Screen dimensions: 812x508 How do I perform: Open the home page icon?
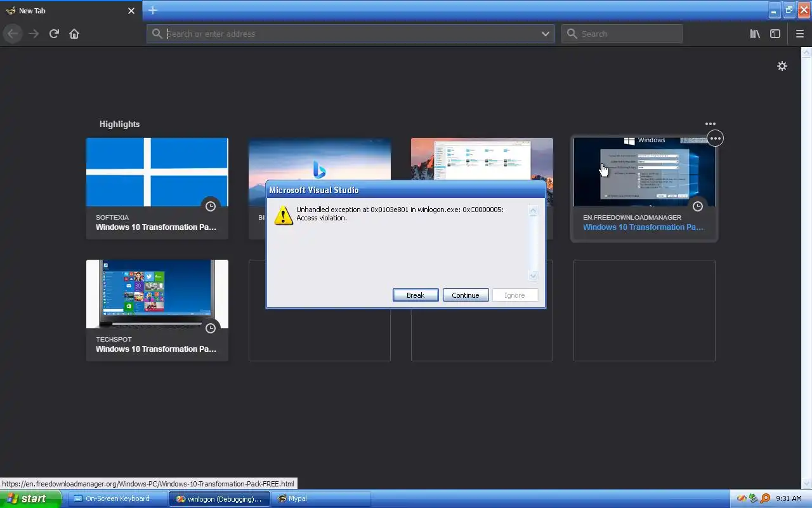(74, 34)
